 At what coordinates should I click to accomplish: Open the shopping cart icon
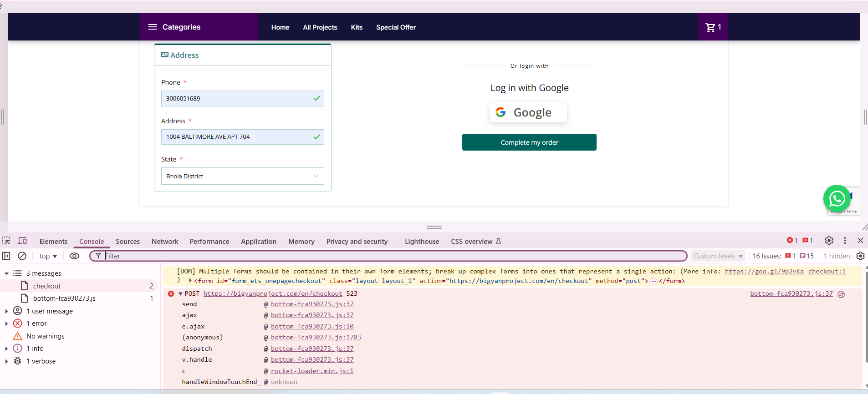coord(713,27)
